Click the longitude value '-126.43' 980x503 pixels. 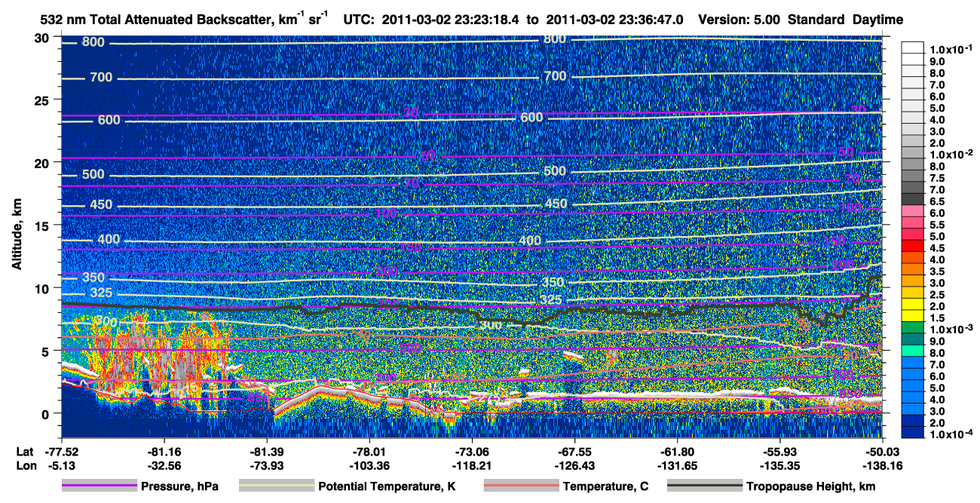coord(574,465)
